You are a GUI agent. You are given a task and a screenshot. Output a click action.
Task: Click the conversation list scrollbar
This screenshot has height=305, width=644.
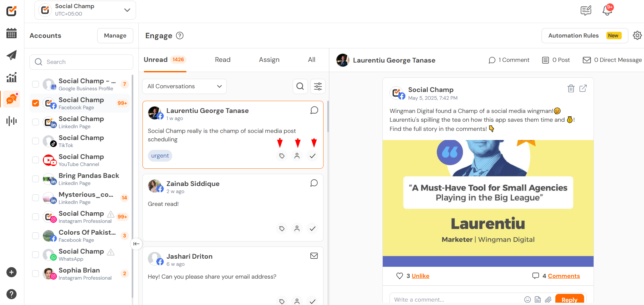tap(328, 117)
